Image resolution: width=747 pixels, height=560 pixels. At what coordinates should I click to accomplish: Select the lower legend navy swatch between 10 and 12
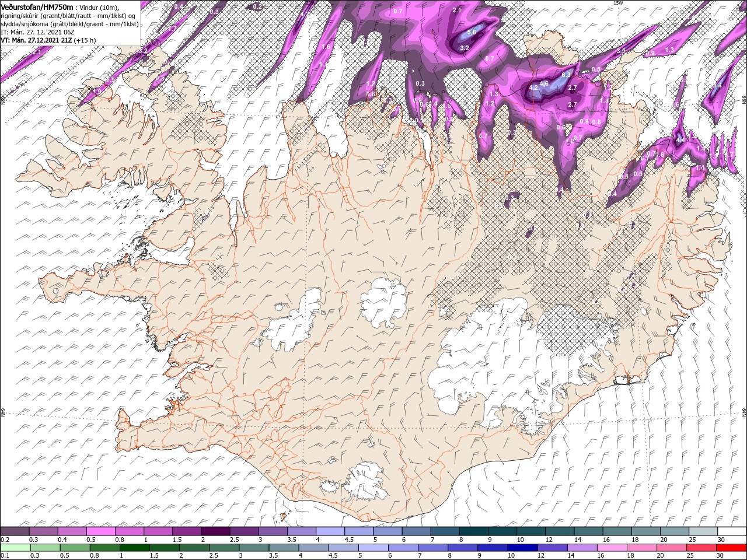pyautogui.click(x=523, y=548)
